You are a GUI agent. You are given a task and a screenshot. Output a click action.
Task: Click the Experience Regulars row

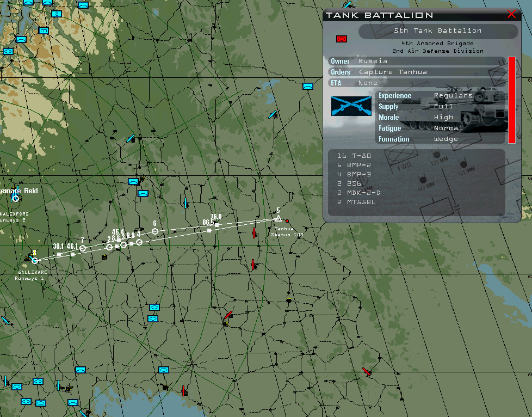tap(441, 96)
